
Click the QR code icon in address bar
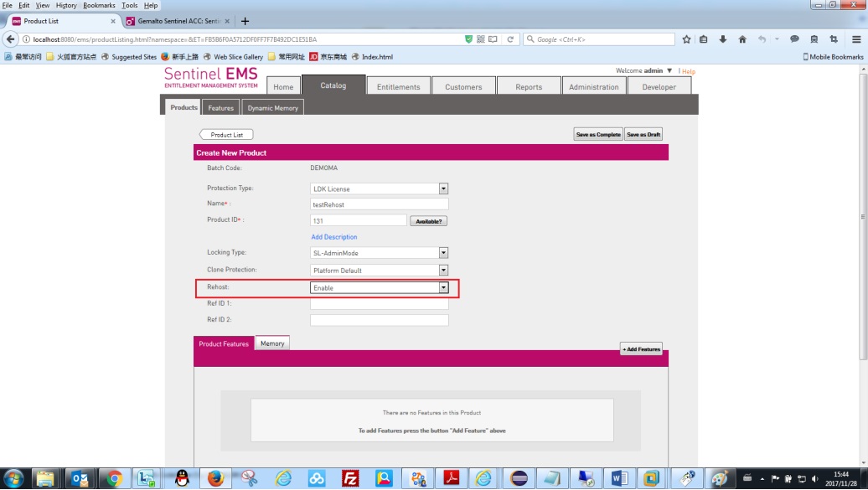click(482, 39)
